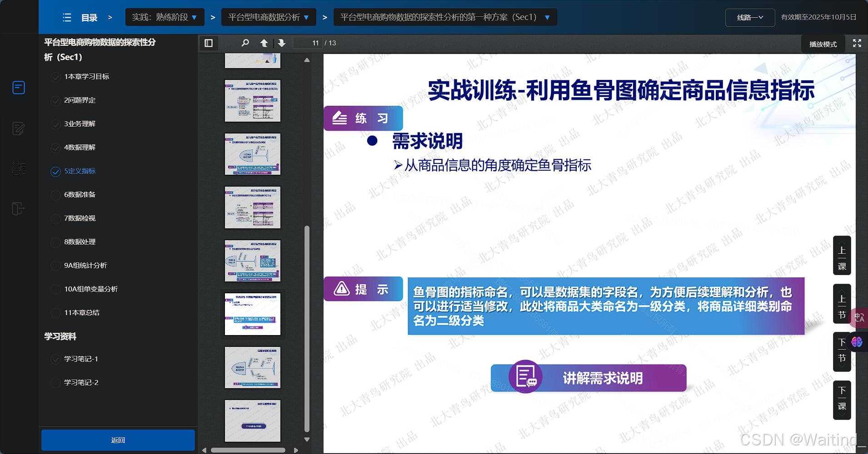Expand the 探索性分析的第一种方案 (Sec1) dropdown

coord(445,17)
